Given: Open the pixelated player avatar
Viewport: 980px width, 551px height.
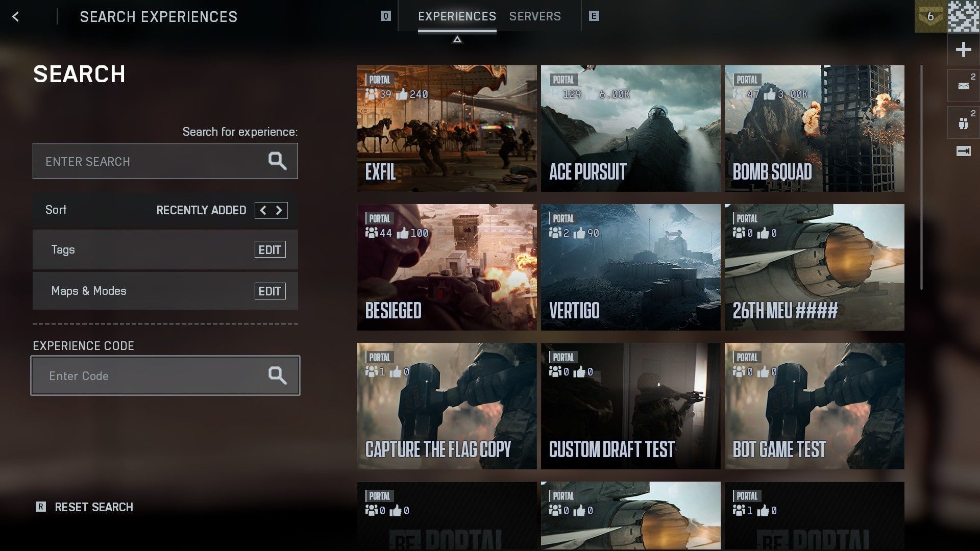Looking at the screenshot, I should coord(964,16).
